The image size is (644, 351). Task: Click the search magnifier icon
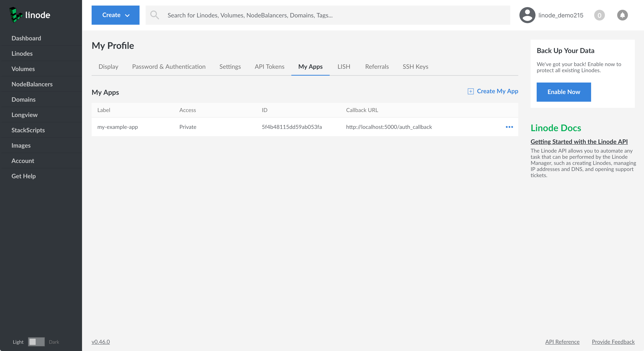pos(155,15)
